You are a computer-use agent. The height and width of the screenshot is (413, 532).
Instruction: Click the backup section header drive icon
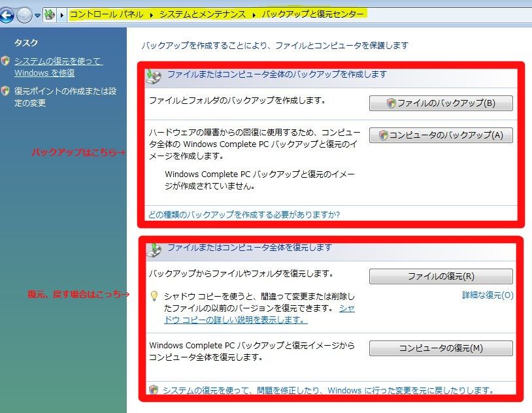pos(154,76)
